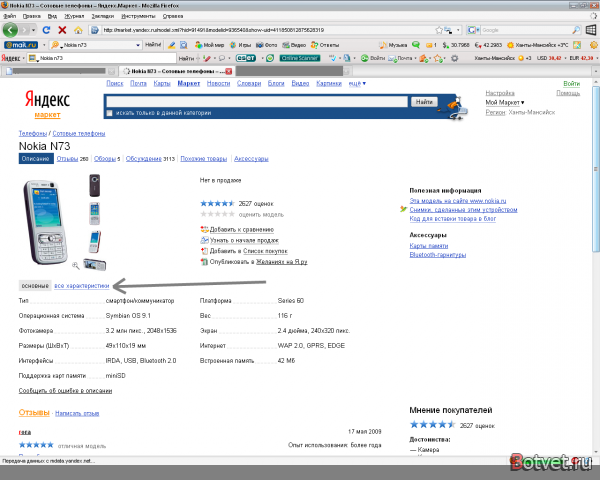Launch the ESET Online Scanner button
This screenshot has width=600, height=480.
300,58
